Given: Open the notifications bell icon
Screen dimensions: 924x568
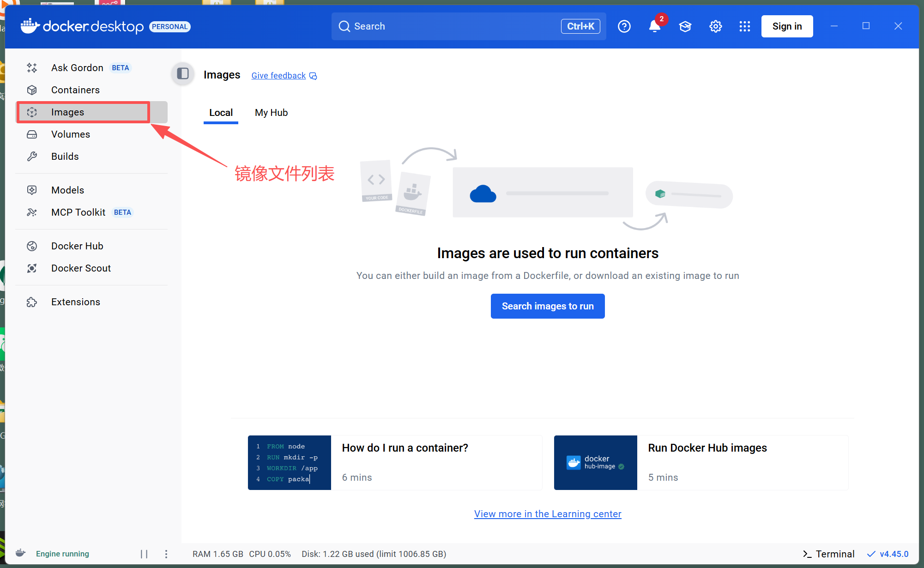Looking at the screenshot, I should tap(654, 26).
